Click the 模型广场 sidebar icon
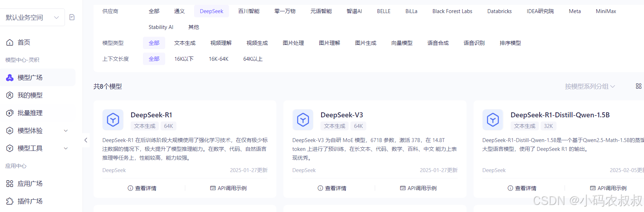 (10, 78)
